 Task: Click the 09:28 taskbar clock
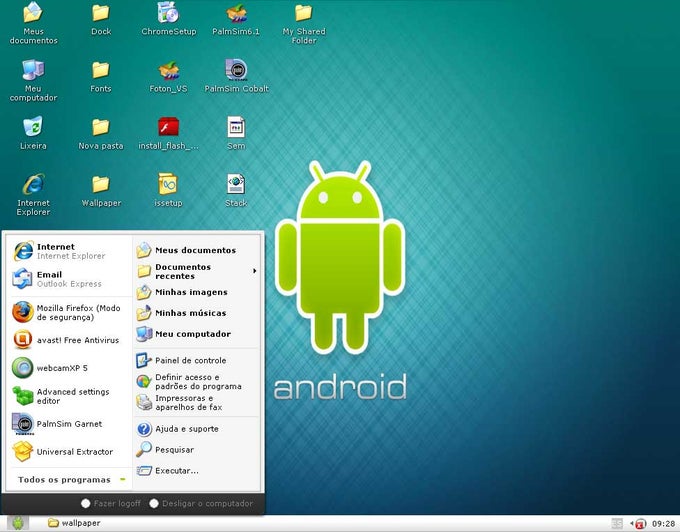coord(663,524)
